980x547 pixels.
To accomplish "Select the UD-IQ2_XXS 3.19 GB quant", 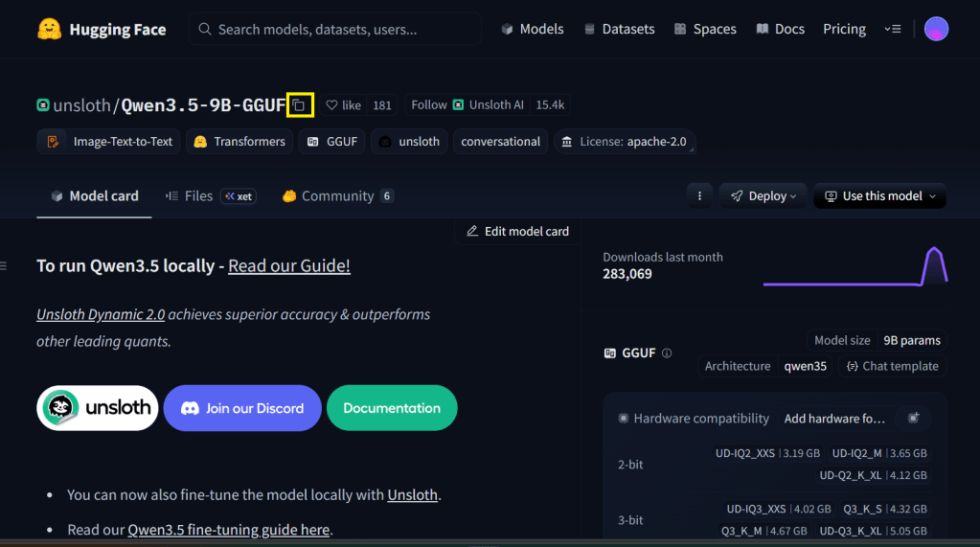I will [x=767, y=453].
